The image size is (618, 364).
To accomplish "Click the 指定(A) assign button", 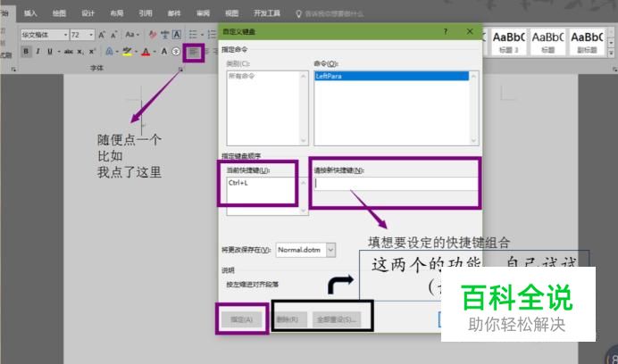I will (x=242, y=319).
